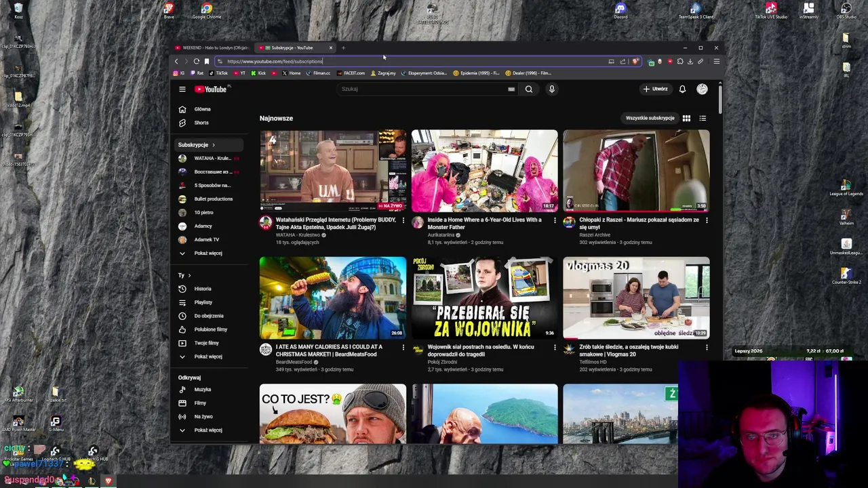Open the browser main hamburger menu

[x=716, y=61]
